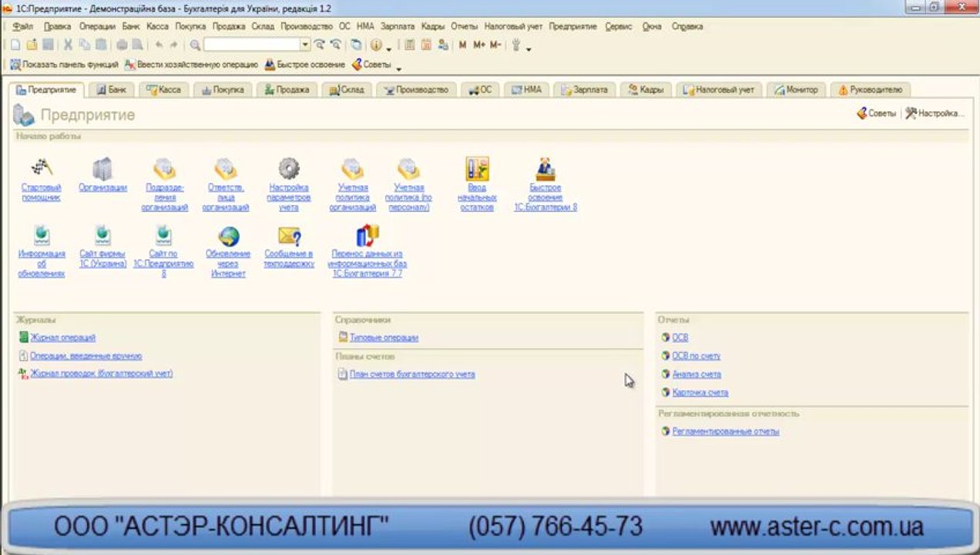Expand the toolbar options arrow after Советы
This screenshot has width=980, height=555.
point(398,68)
